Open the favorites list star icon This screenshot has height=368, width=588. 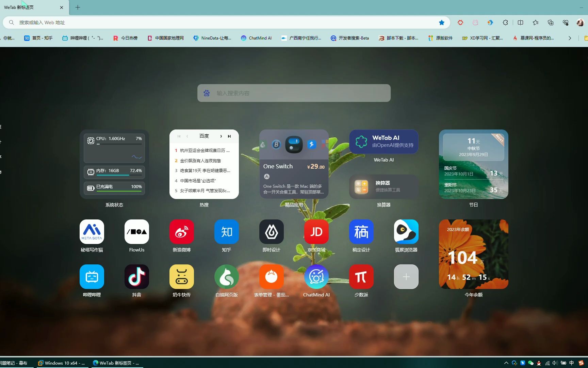(x=535, y=22)
